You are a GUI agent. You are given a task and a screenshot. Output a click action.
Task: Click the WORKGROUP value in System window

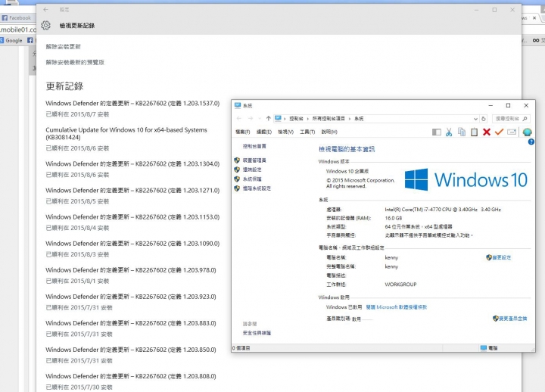tap(400, 285)
